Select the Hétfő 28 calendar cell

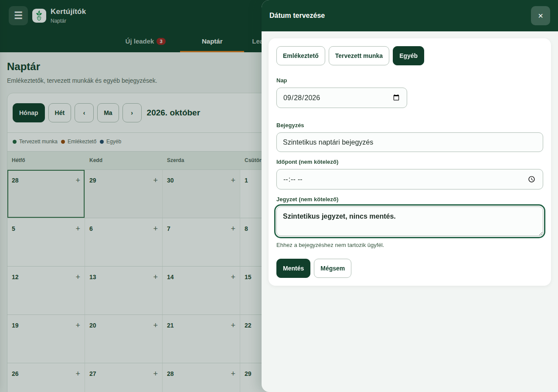coord(46,194)
